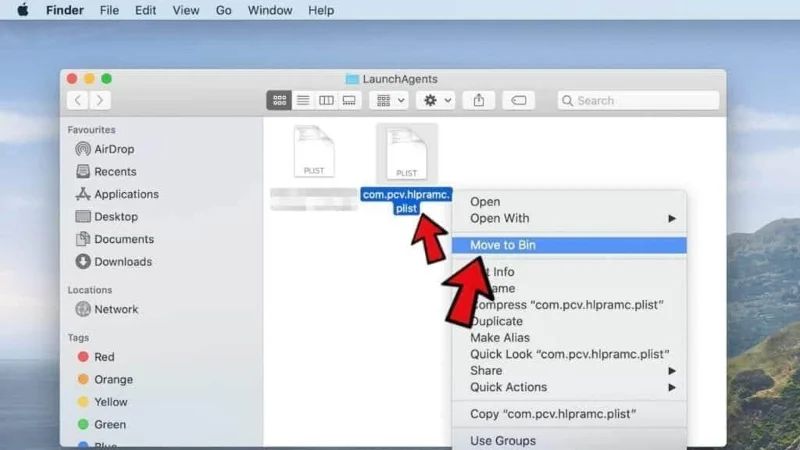Open the Edit menu
Screen dimensions: 800x450
click(x=145, y=10)
